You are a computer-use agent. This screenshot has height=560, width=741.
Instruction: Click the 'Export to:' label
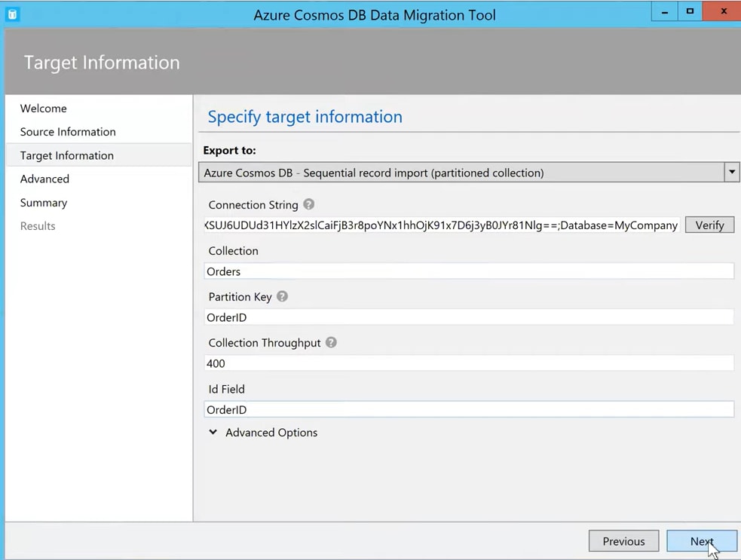(230, 150)
